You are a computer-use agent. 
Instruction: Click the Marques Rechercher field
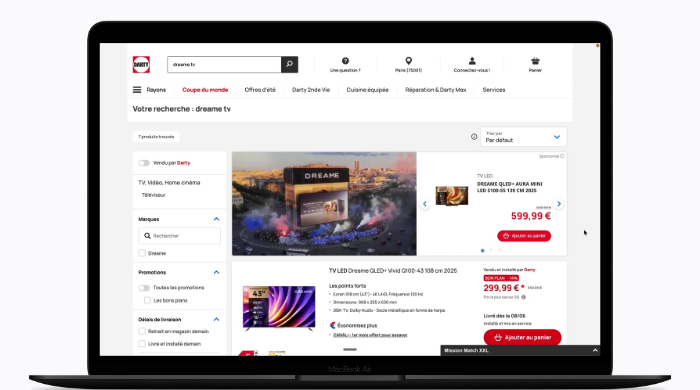click(179, 236)
